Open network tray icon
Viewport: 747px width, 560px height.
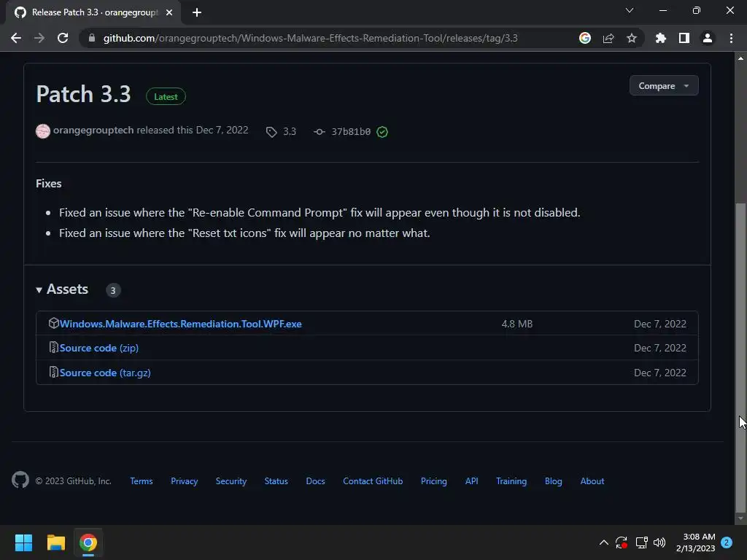pos(641,542)
